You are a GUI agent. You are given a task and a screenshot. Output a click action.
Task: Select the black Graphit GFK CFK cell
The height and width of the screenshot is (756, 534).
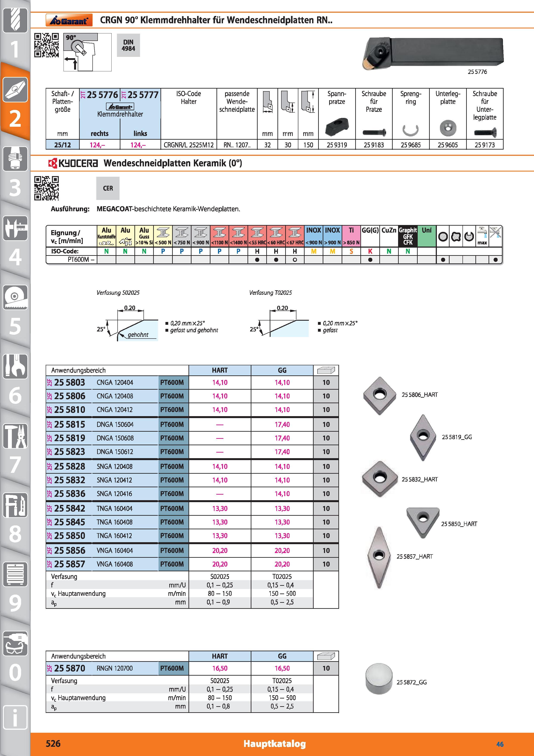tap(408, 236)
